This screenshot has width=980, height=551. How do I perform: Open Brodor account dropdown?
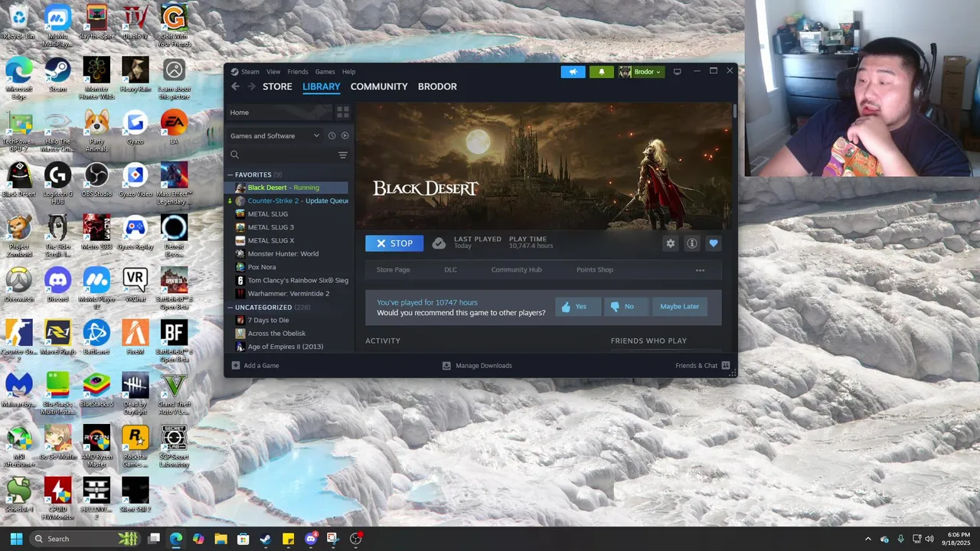click(641, 72)
